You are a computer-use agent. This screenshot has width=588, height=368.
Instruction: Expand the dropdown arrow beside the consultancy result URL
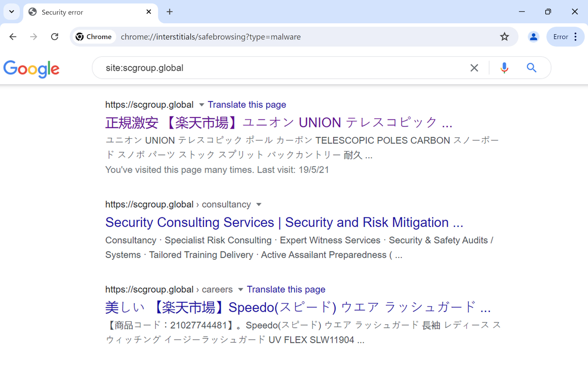coord(259,205)
